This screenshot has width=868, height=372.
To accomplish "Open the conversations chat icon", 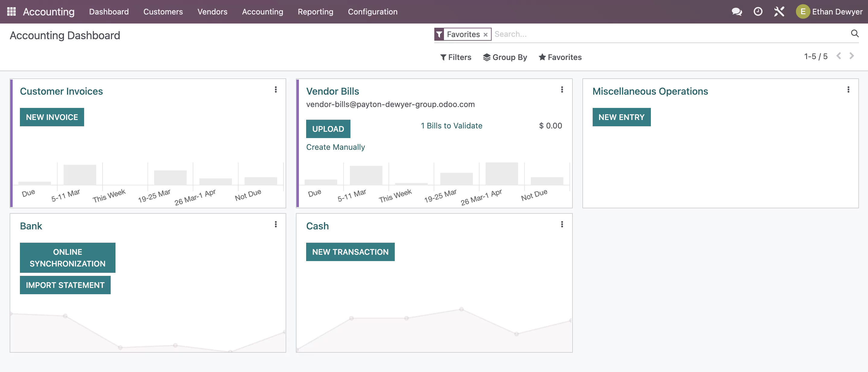I will point(737,11).
